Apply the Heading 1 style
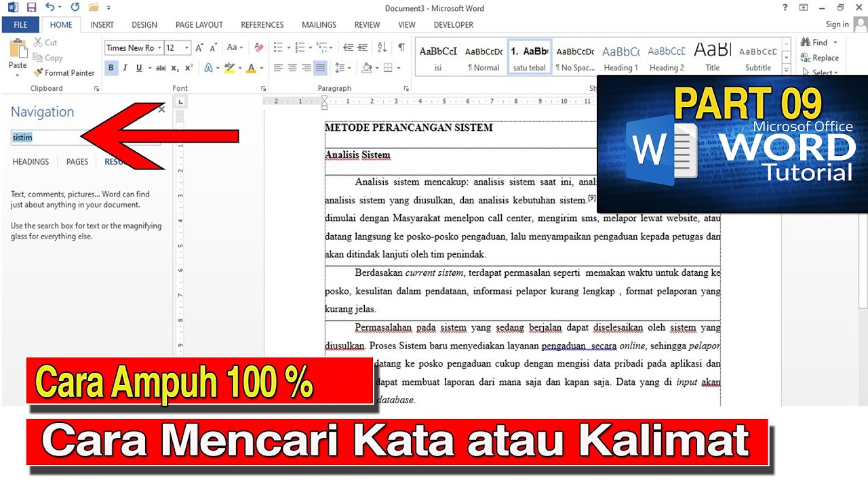This screenshot has height=488, width=868. (620, 58)
